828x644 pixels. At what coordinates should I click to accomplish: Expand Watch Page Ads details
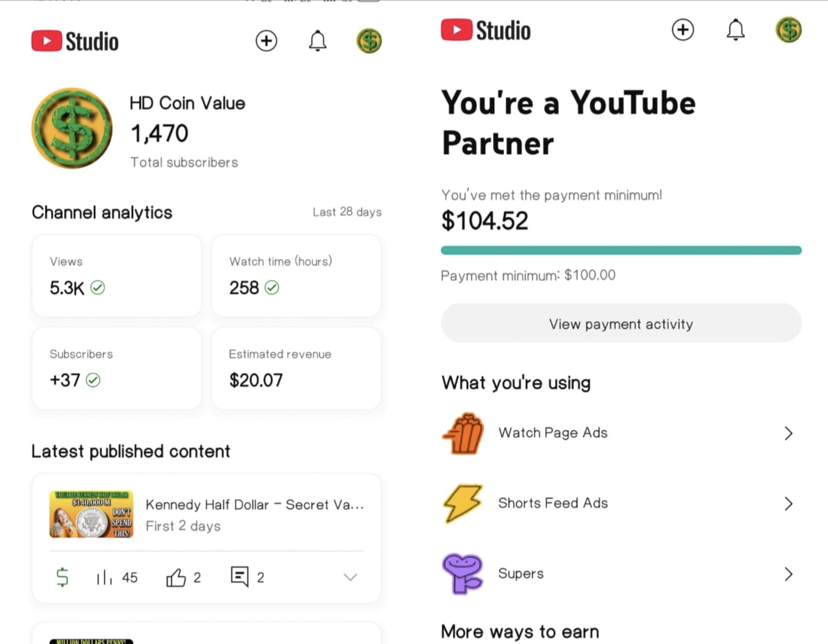[x=789, y=433]
